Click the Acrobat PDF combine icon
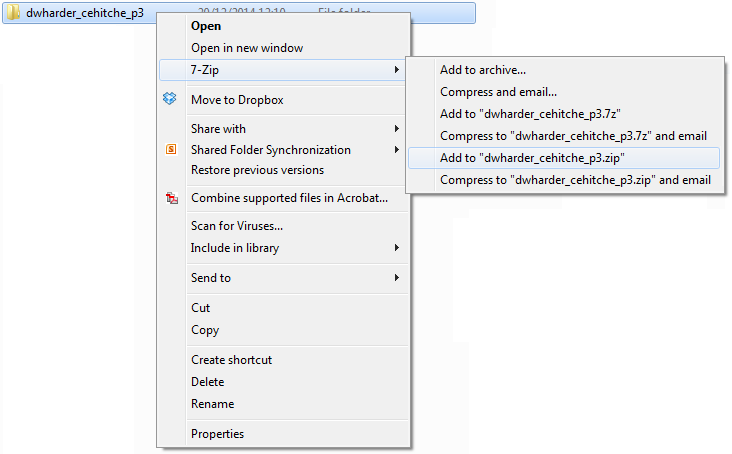The height and width of the screenshot is (454, 732). (x=170, y=198)
